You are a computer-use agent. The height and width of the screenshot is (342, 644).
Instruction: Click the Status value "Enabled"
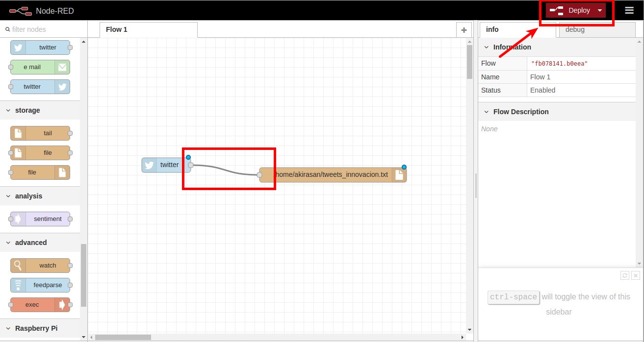tap(542, 90)
